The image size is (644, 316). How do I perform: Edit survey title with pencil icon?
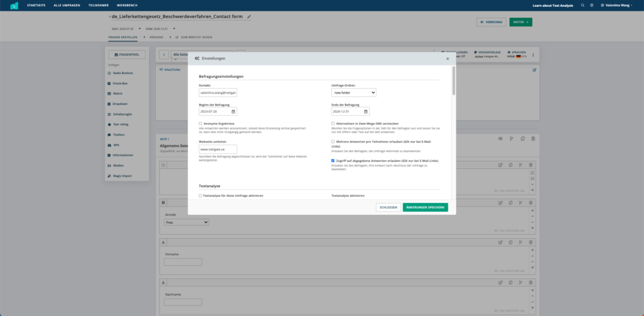point(249,17)
